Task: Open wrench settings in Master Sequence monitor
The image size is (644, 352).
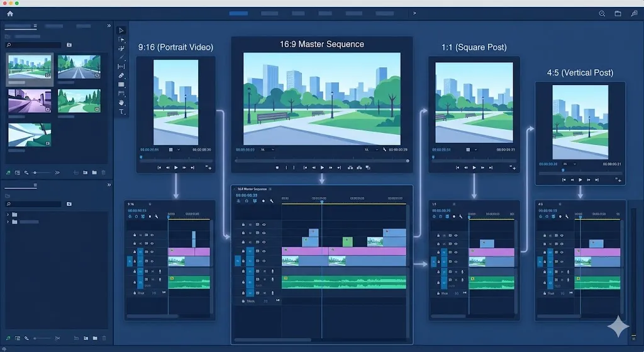Action: pos(384,150)
